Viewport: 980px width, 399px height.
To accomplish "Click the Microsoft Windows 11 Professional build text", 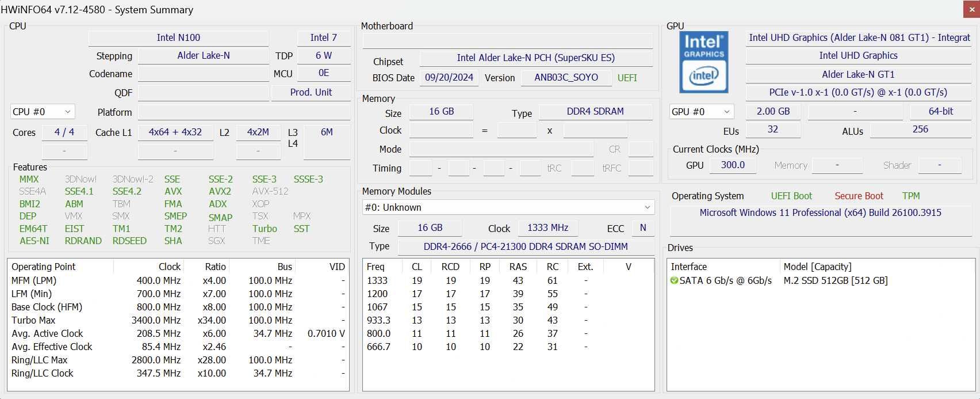I will [820, 212].
